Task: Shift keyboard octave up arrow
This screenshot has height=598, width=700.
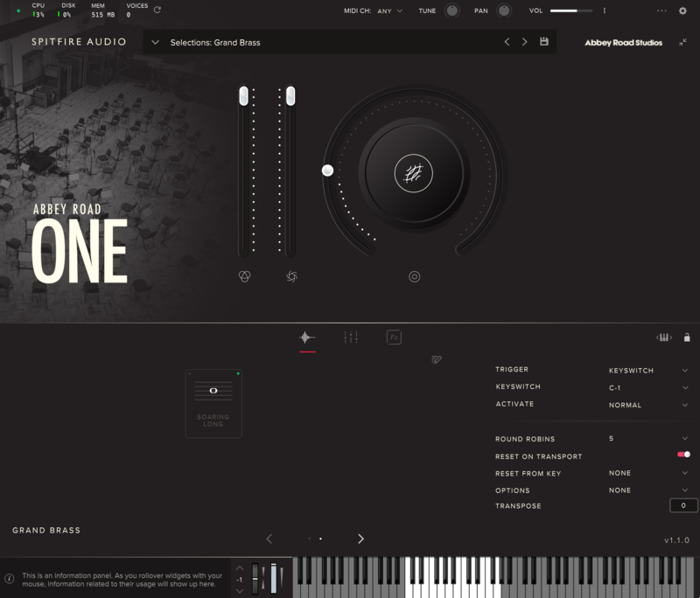Action: (240, 568)
